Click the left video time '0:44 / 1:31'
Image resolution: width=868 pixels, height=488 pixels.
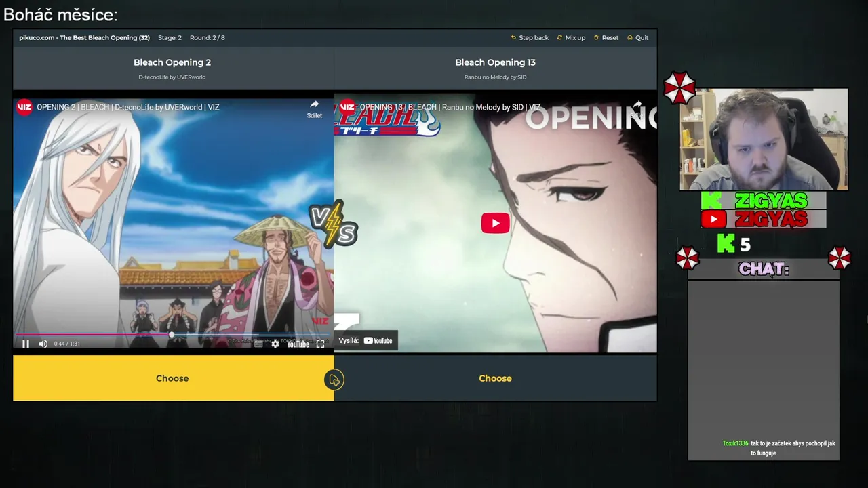tap(67, 344)
